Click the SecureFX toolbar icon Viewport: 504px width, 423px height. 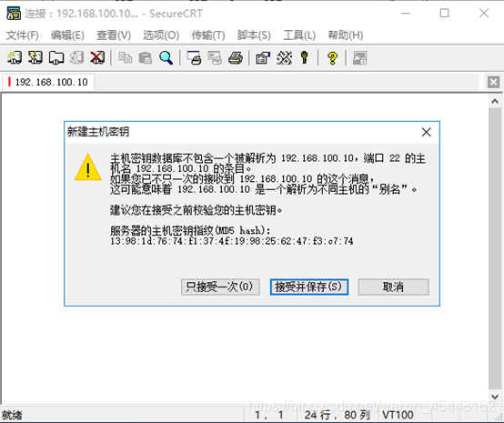pyautogui.click(x=359, y=58)
